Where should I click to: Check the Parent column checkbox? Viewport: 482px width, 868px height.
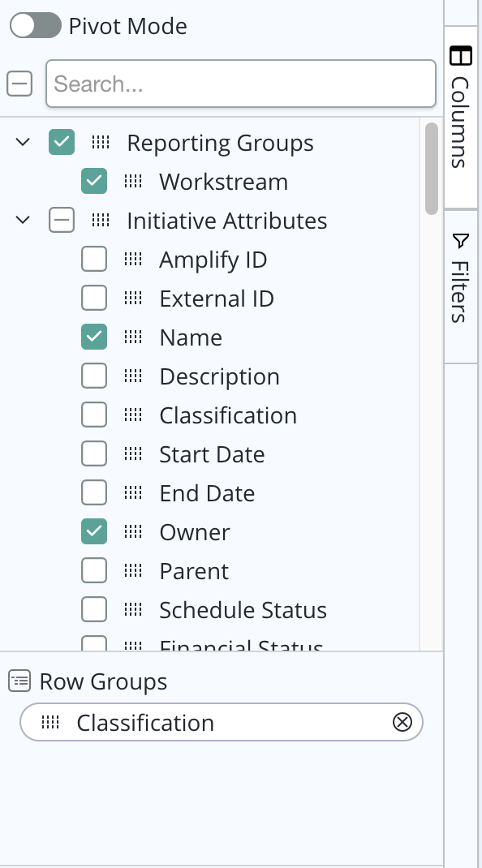(x=94, y=571)
